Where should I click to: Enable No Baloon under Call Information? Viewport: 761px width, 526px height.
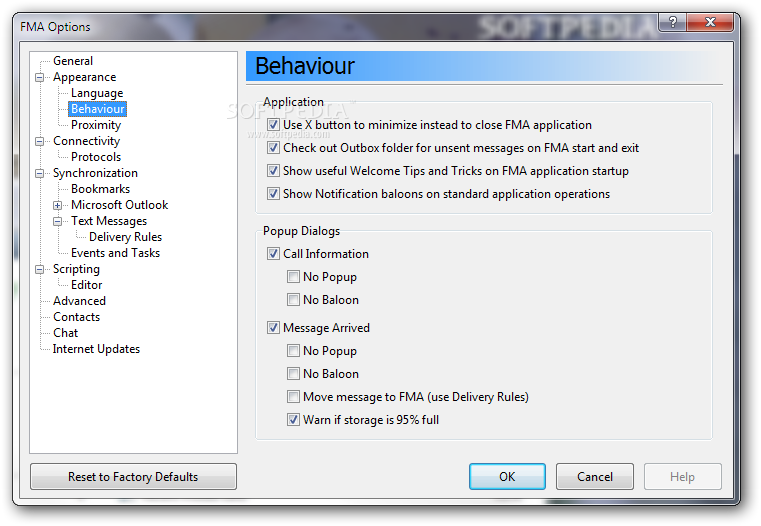(293, 300)
